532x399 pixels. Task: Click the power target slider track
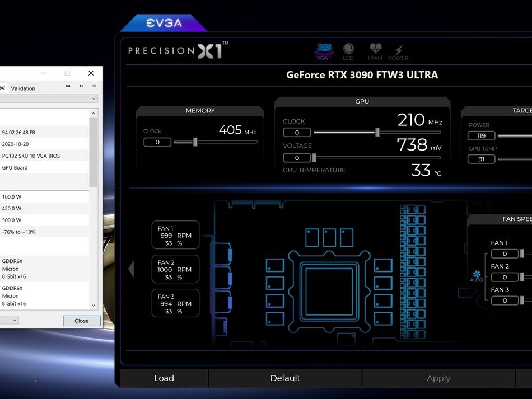coord(515,135)
